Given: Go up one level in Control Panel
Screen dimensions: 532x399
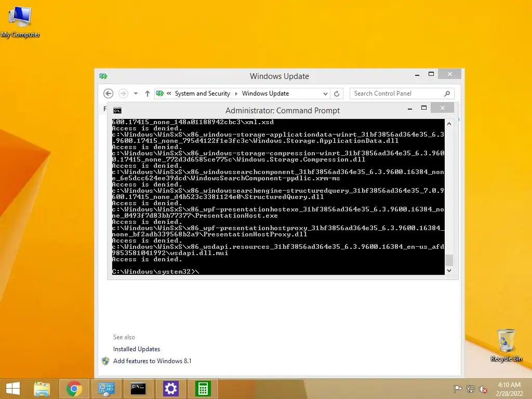Looking at the screenshot, I should 147,94.
